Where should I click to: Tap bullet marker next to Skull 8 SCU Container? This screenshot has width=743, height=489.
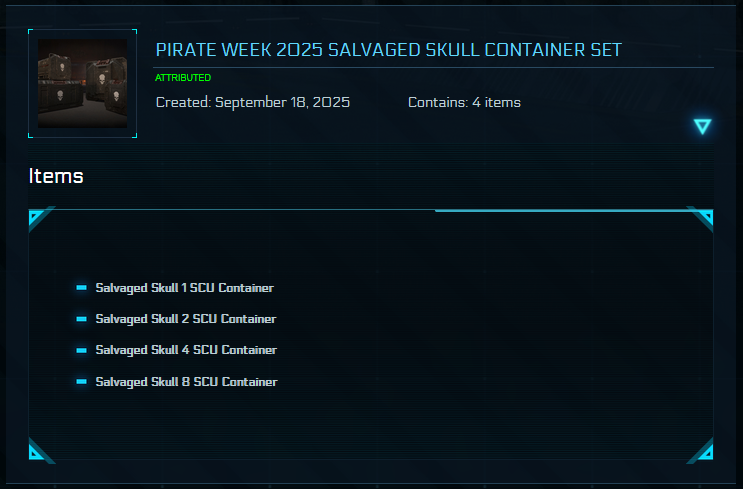pos(82,382)
